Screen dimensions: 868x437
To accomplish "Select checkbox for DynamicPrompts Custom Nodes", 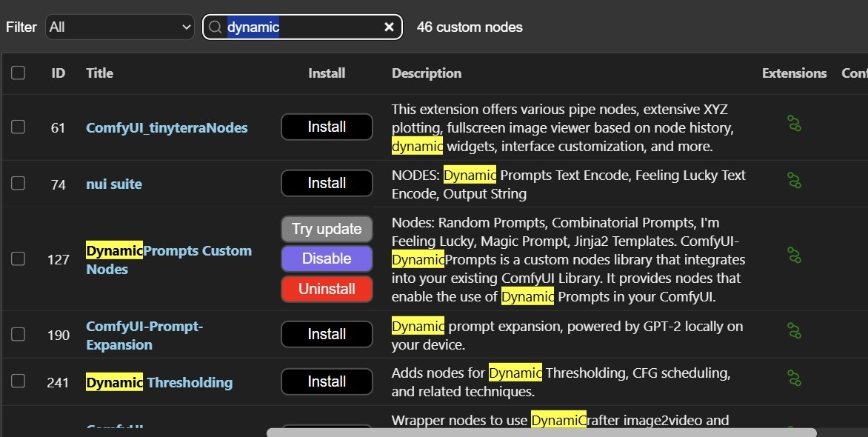I will (x=19, y=258).
